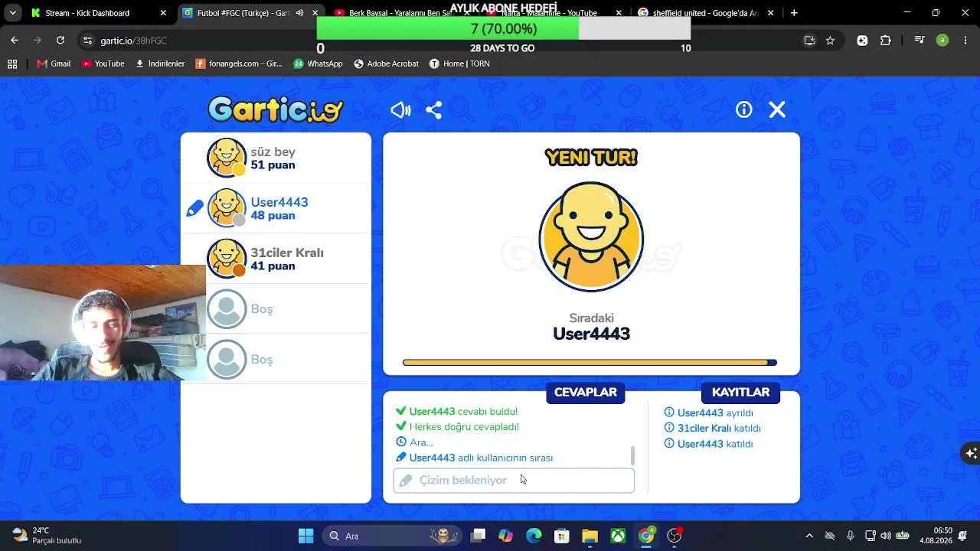This screenshot has width=980, height=551.
Task: Open the İndirilenler bookmark
Action: (160, 64)
